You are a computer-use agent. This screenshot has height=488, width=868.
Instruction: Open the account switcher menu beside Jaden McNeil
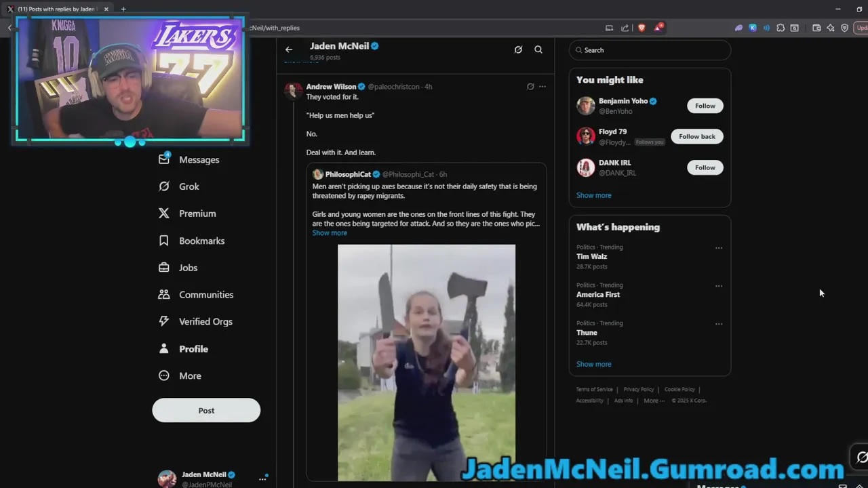point(262,479)
